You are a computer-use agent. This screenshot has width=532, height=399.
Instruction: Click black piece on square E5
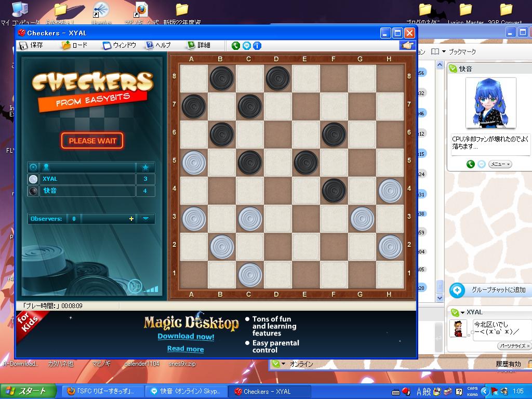[x=305, y=163]
